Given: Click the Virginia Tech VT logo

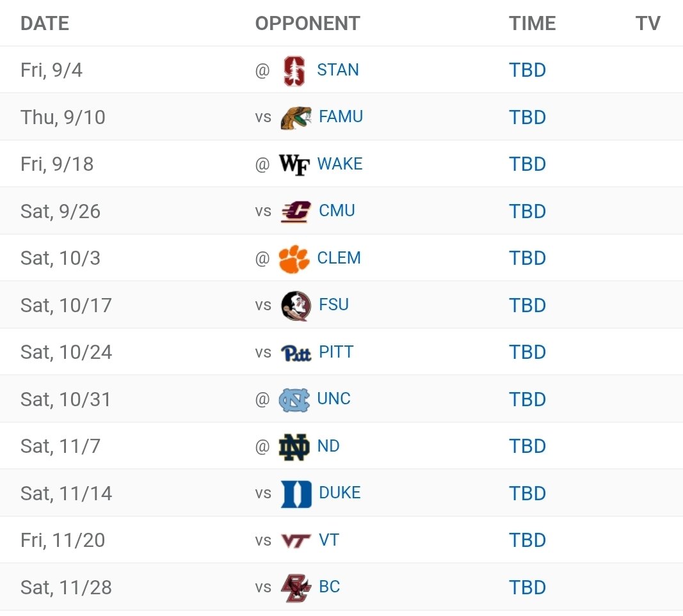Looking at the screenshot, I should pyautogui.click(x=296, y=541).
